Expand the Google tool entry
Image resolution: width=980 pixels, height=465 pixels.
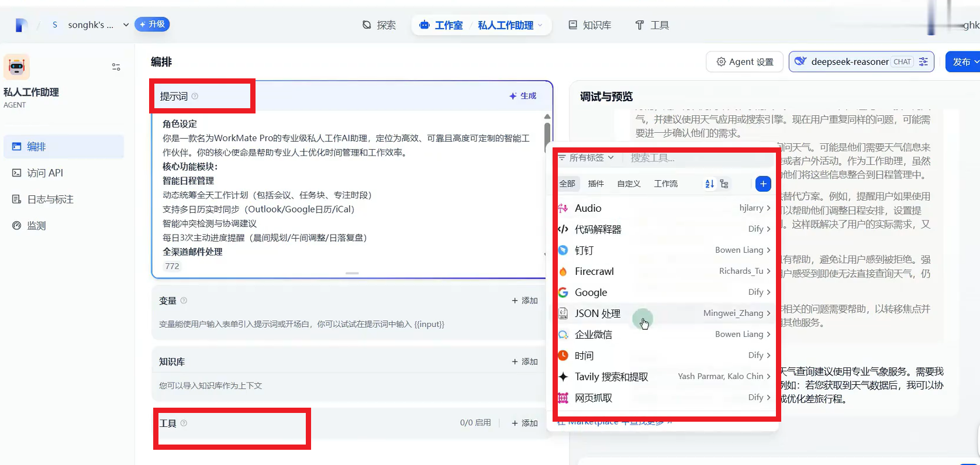pyautogui.click(x=664, y=292)
